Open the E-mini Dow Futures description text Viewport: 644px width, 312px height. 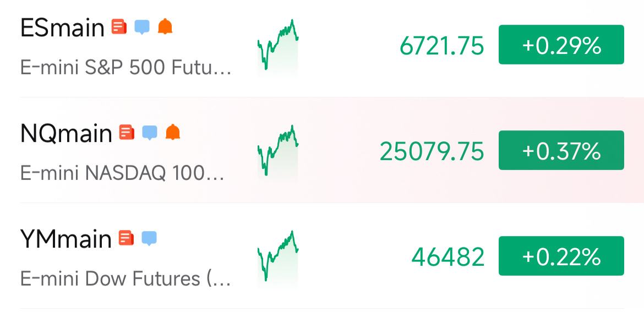click(x=125, y=279)
